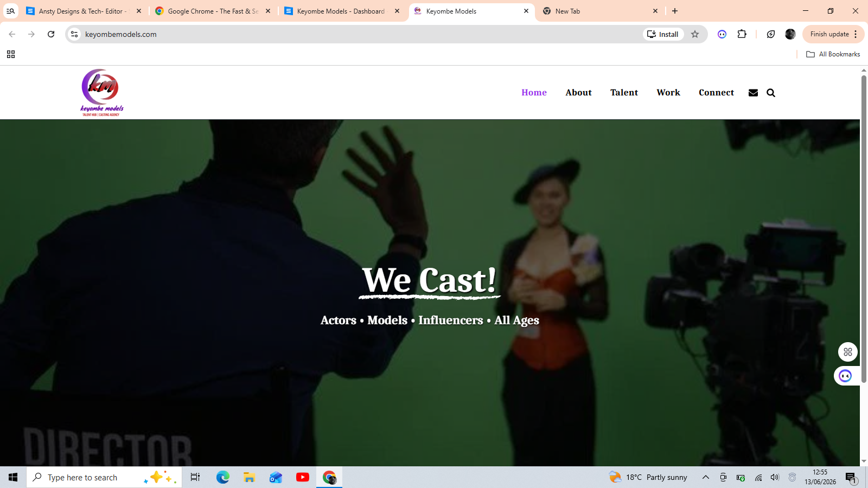Click the Install app button
868x488 pixels.
pos(663,34)
